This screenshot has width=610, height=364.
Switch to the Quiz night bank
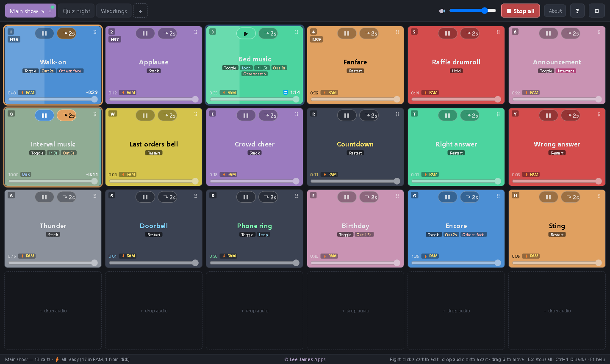pyautogui.click(x=76, y=11)
